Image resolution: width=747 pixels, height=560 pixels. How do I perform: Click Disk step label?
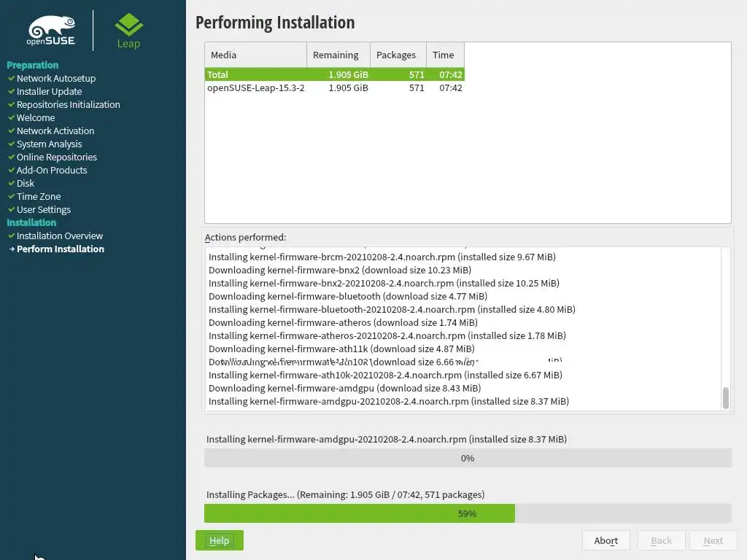[x=26, y=183]
